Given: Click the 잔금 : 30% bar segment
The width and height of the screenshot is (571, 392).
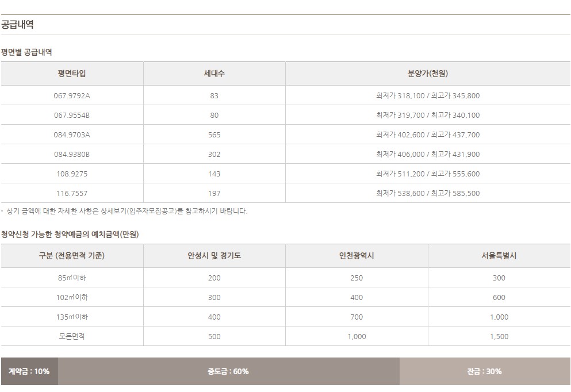Looking at the screenshot, I should tap(485, 371).
